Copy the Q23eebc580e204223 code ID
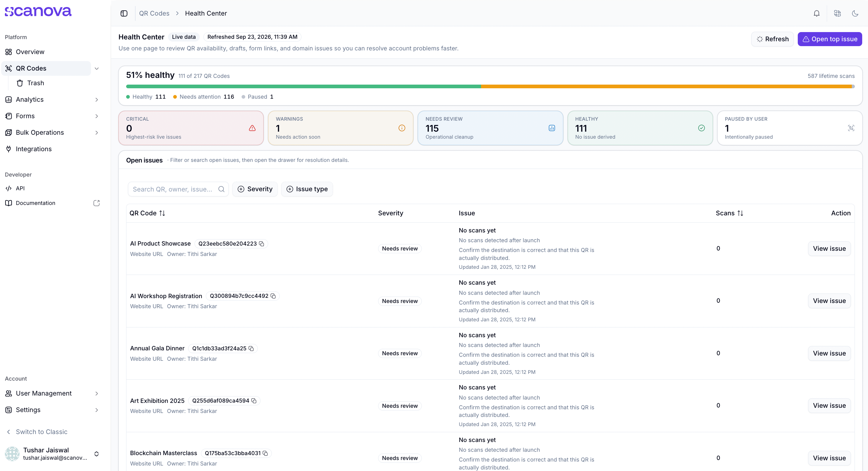The width and height of the screenshot is (868, 471). click(261, 243)
